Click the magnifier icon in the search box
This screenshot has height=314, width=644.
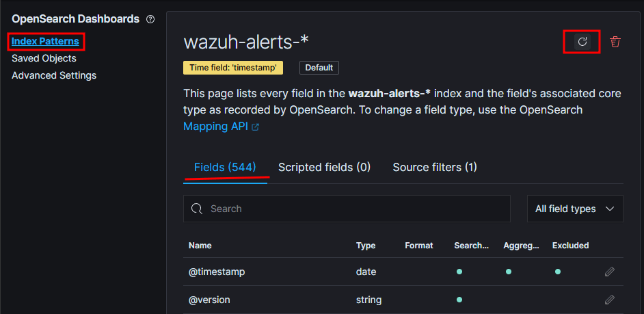[x=197, y=209]
